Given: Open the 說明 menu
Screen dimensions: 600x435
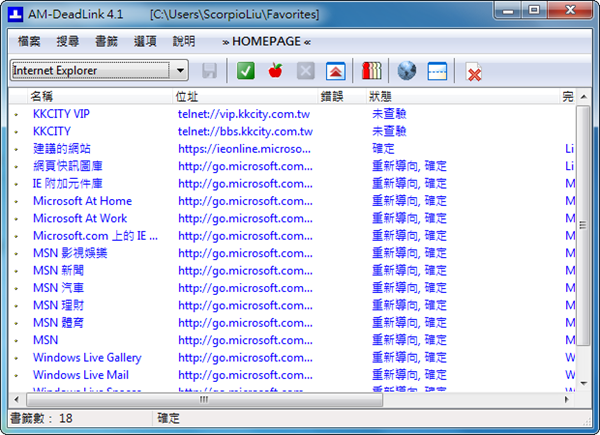Looking at the screenshot, I should pyautogui.click(x=184, y=41).
